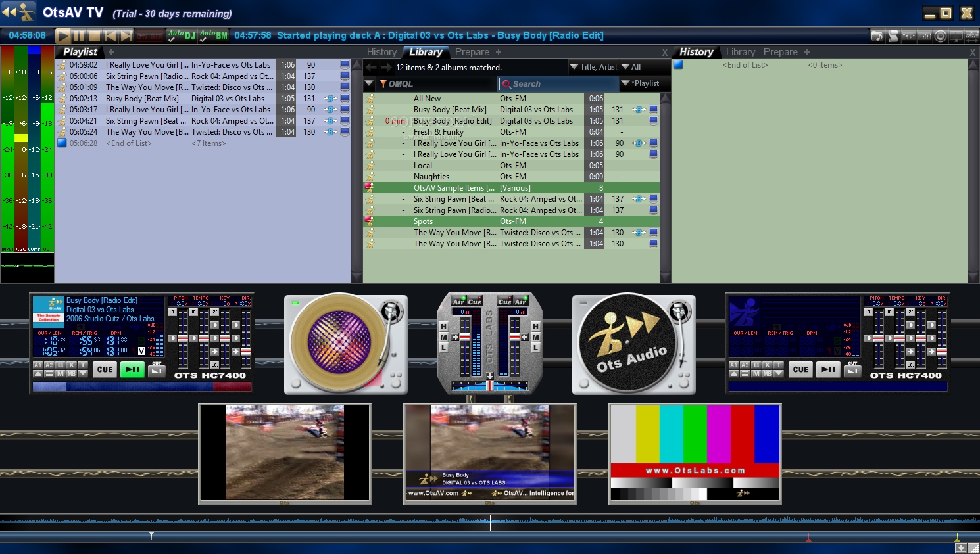
Task: Click the pitch slider on deck A
Action: 182,338
